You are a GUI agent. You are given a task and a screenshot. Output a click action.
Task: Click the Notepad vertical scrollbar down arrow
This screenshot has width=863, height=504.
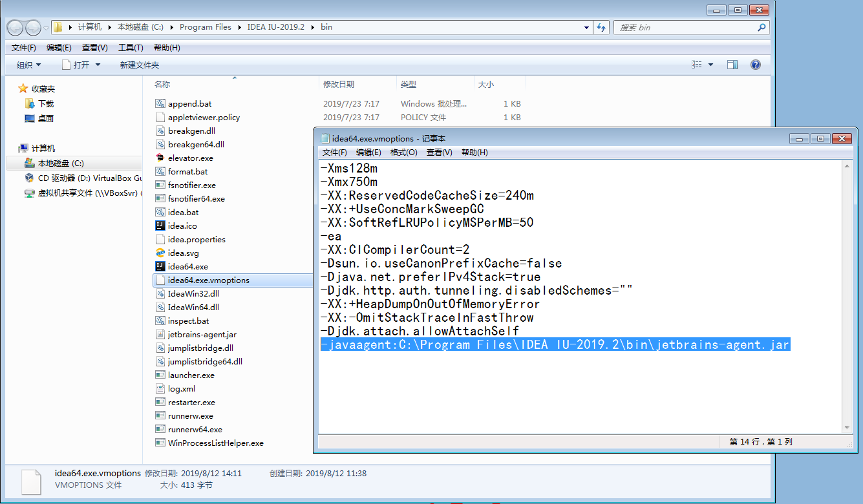(x=847, y=428)
